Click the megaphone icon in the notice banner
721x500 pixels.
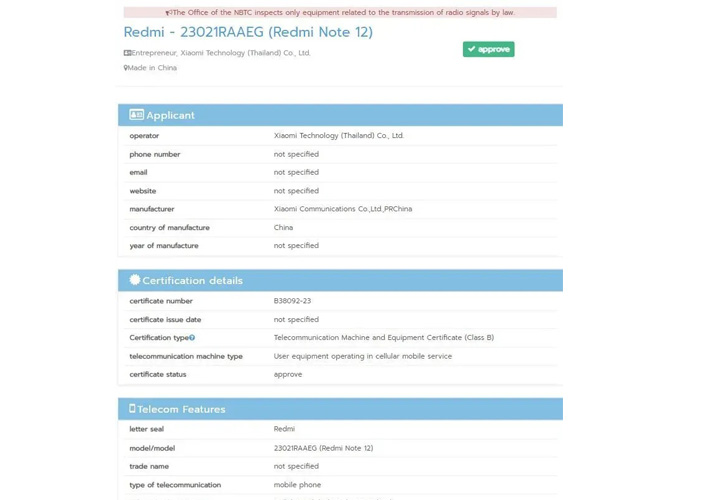[x=168, y=13]
